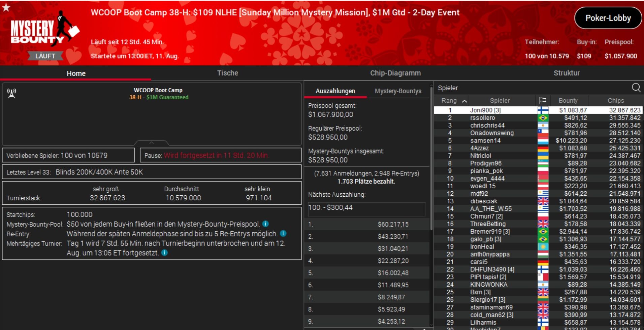Click the flag column header icon

[542, 101]
